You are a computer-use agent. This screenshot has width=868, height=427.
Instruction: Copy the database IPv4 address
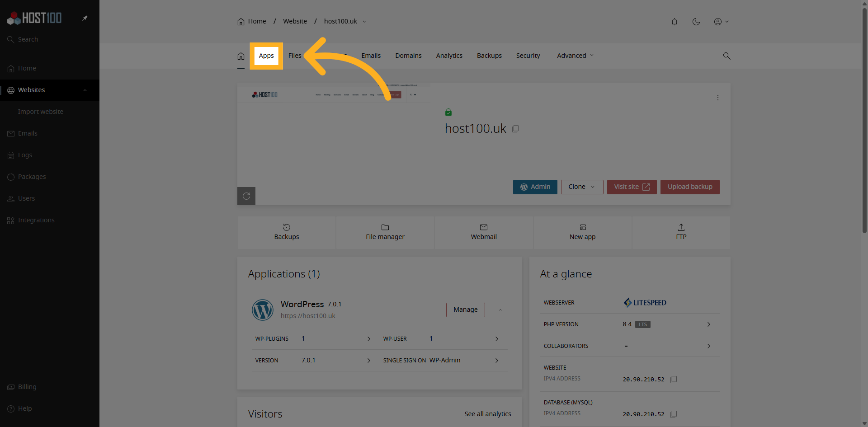point(674,414)
